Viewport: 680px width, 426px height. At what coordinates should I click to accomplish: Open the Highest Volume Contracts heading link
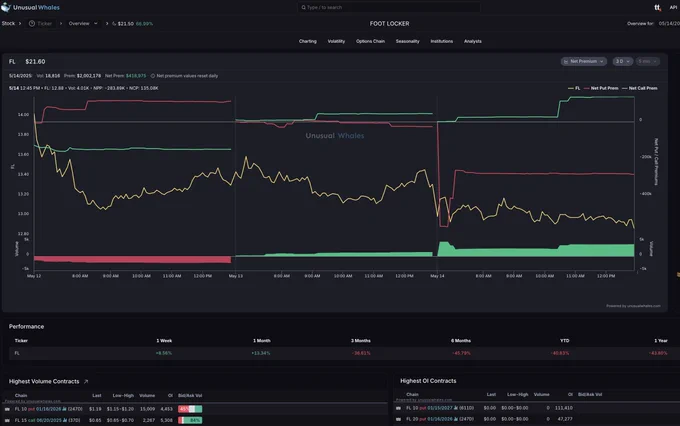44,382
